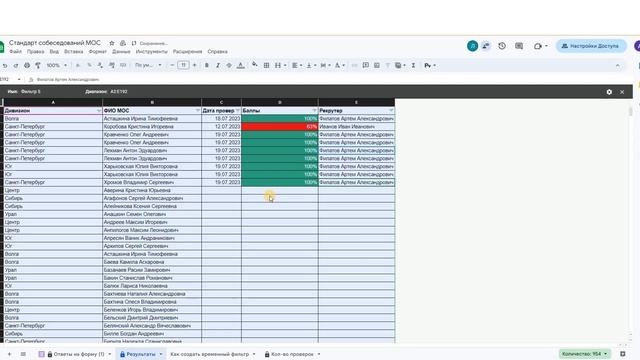Decrease font size with minus
Screen dimensions: 640x360
pyautogui.click(x=172, y=65)
